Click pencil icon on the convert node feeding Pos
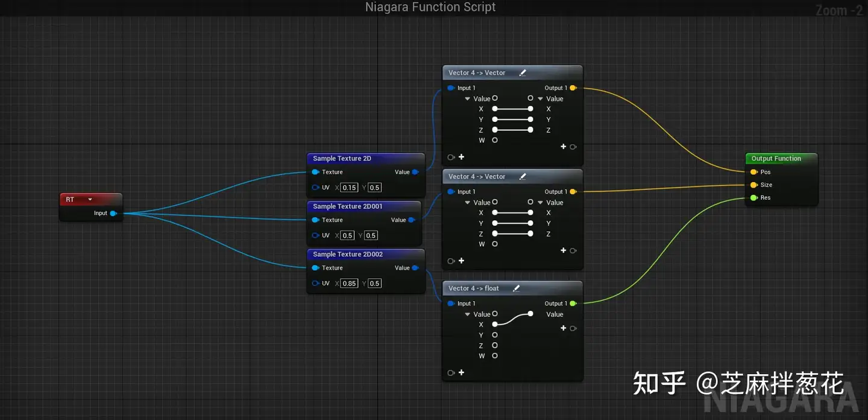Screen dimensions: 868x420 coord(523,73)
